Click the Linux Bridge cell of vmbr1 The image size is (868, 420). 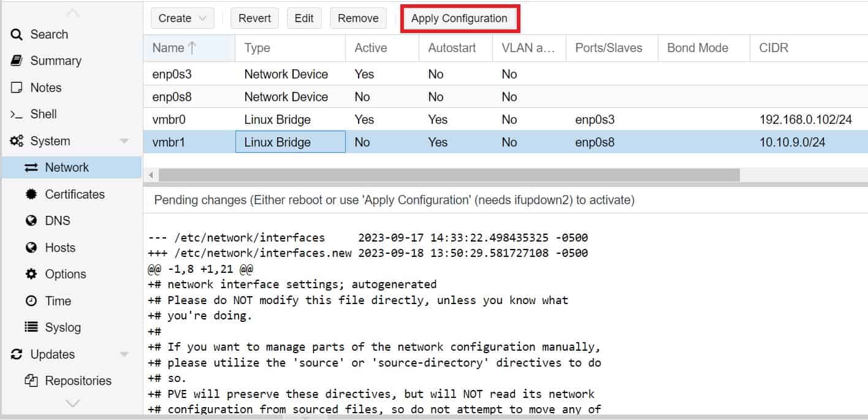click(290, 142)
